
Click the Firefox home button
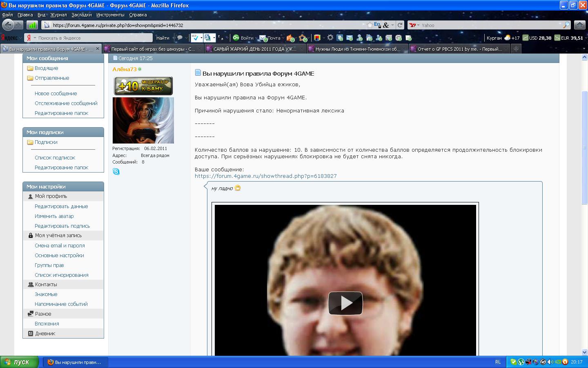[579, 25]
